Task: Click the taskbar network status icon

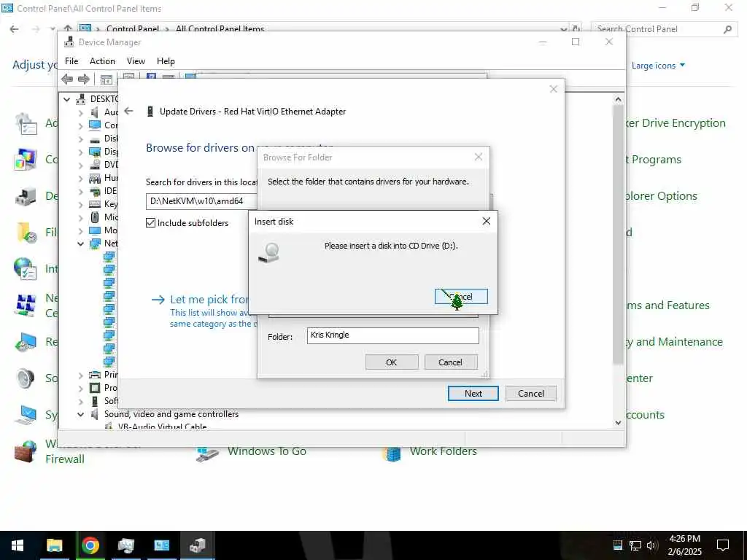Action: click(x=635, y=545)
